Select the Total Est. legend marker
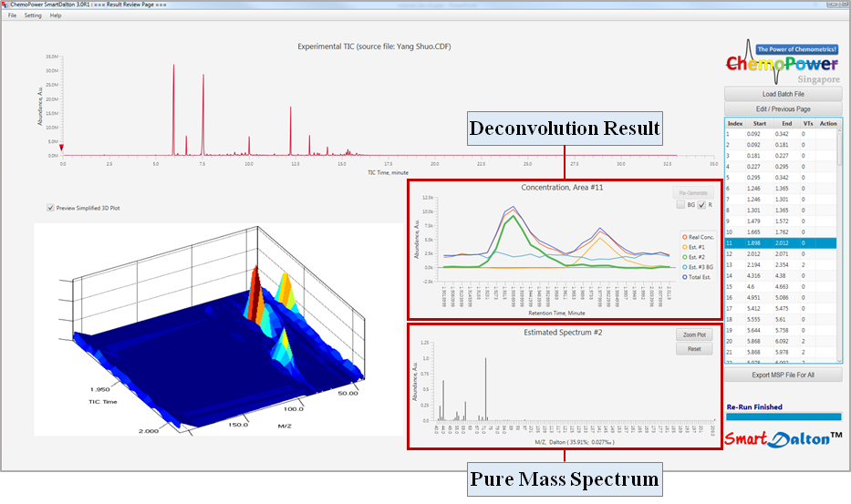The width and height of the screenshot is (851, 504). pos(685,277)
